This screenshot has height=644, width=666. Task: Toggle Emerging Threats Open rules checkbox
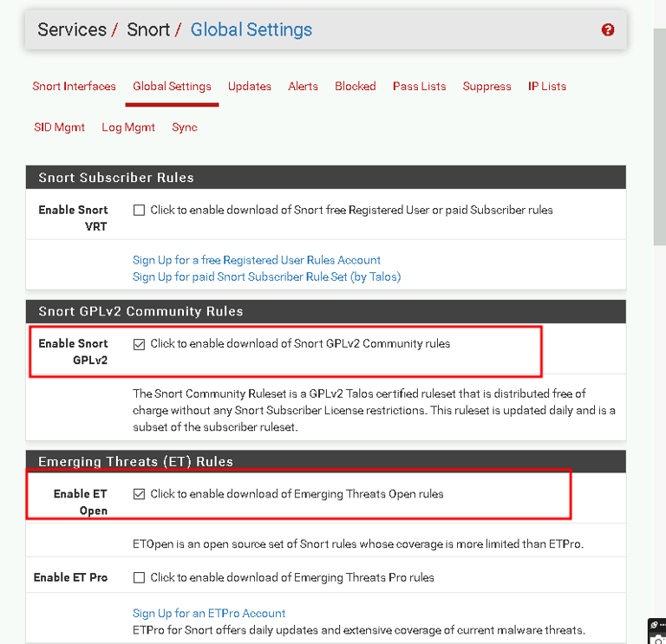(x=139, y=494)
